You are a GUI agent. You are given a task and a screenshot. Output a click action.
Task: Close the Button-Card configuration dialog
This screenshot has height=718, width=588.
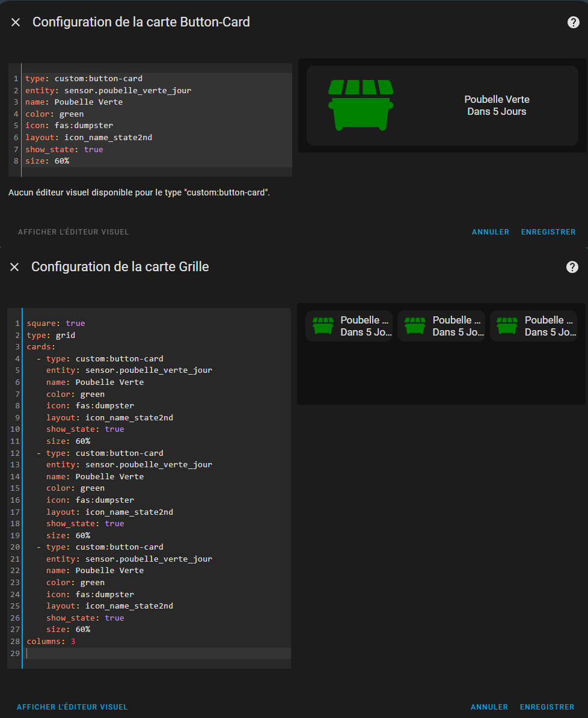point(16,22)
